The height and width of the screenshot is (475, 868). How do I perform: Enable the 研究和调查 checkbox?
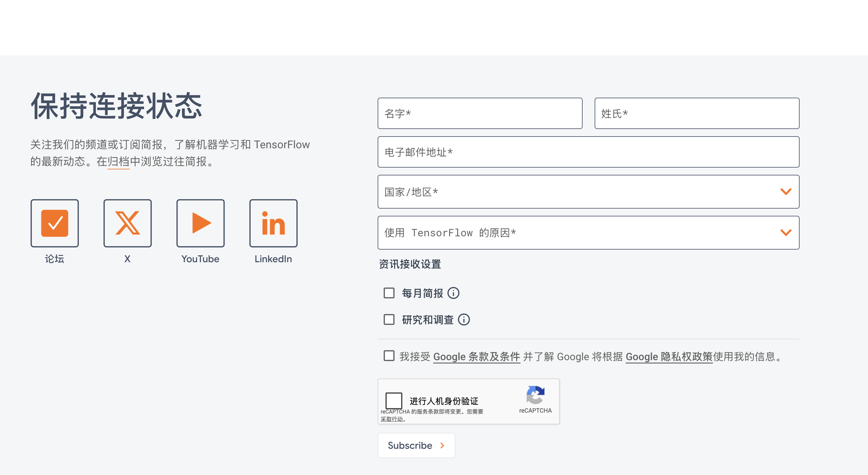tap(389, 319)
